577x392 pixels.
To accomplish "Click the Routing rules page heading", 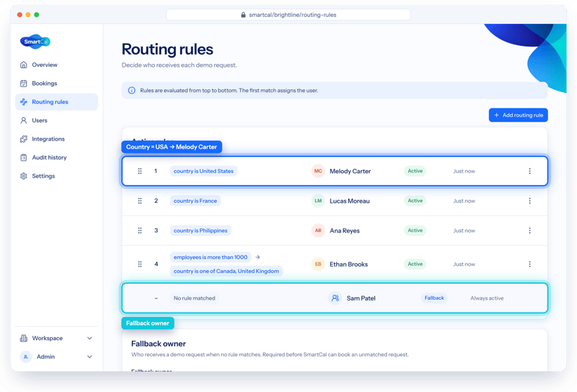I will (x=167, y=49).
